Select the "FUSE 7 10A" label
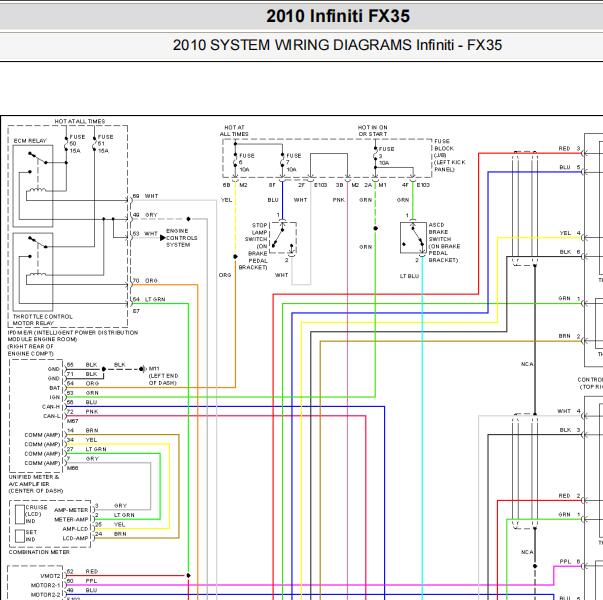 (x=294, y=162)
